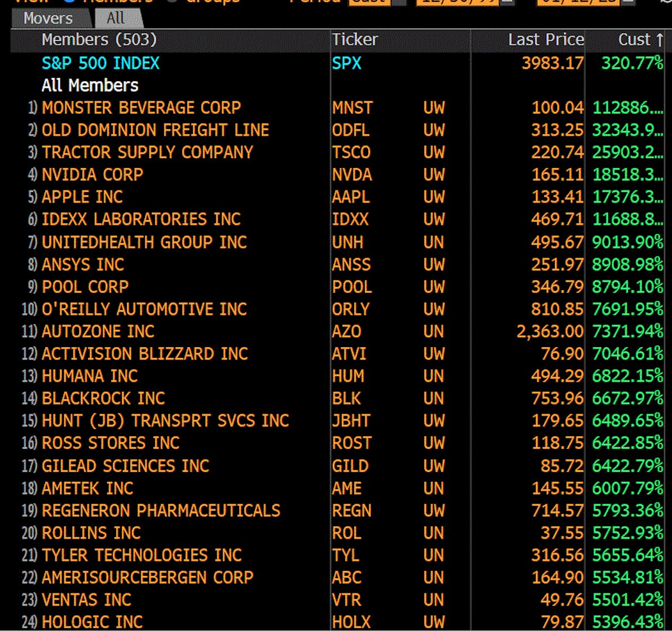Click the Ticker column header

(x=355, y=40)
